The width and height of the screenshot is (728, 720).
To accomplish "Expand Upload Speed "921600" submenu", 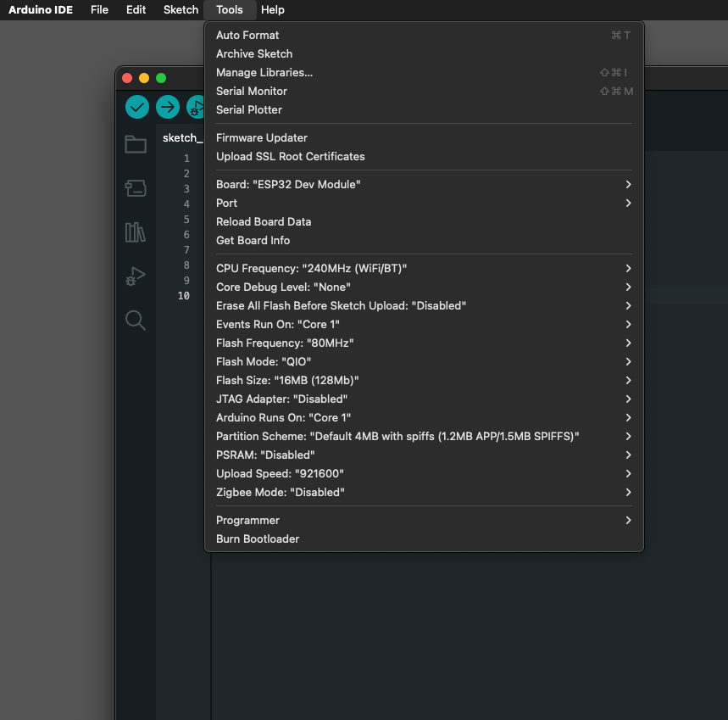I will click(424, 473).
